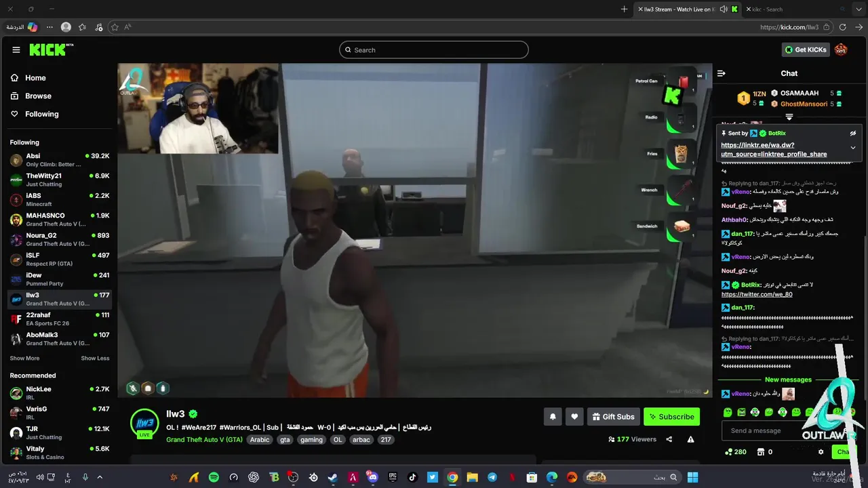Open the Grand Theft Auto V category link
The width and height of the screenshot is (868, 488).
coord(204,439)
